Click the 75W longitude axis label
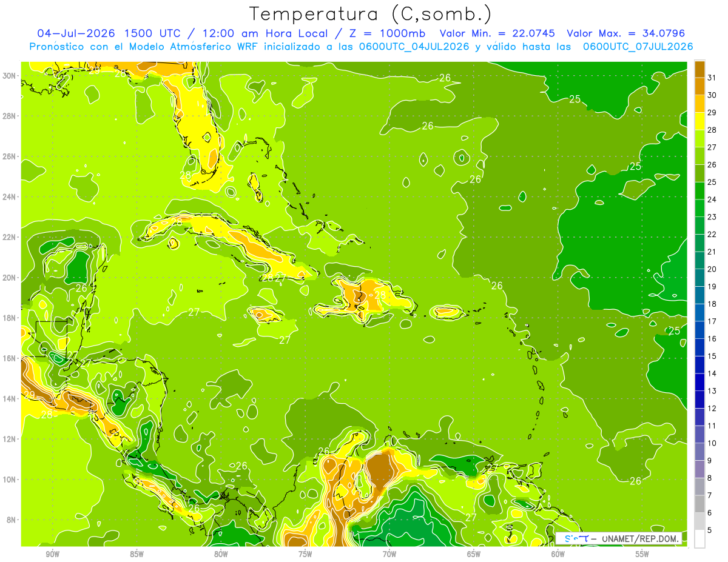This screenshot has width=728, height=562. [305, 554]
